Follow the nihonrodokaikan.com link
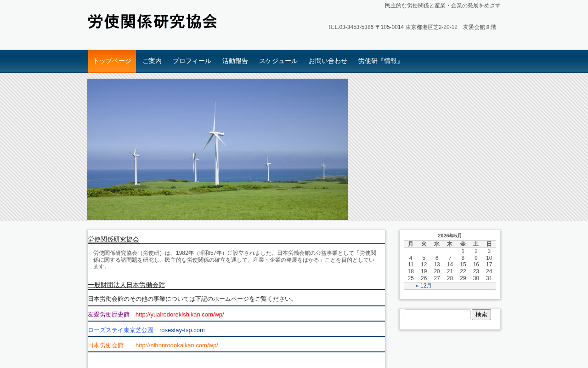The height and width of the screenshot is (368, 588). point(177,345)
